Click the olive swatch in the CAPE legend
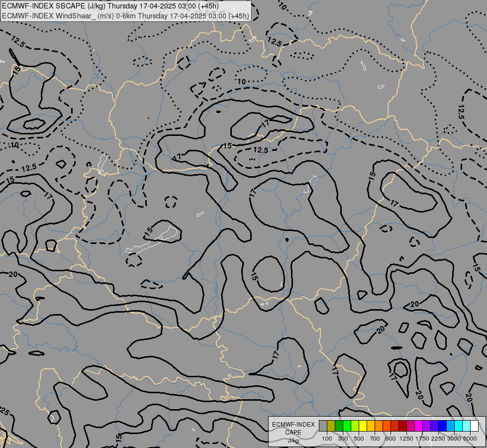 (x=331, y=426)
